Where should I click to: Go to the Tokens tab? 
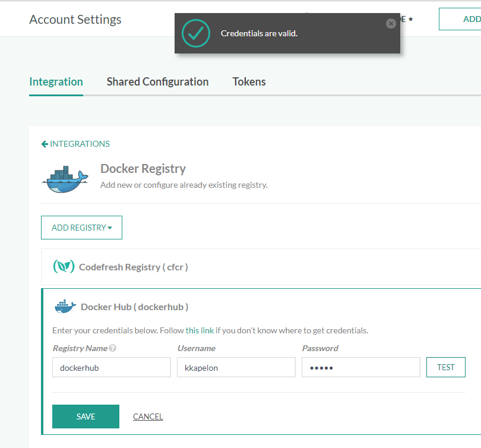(249, 82)
